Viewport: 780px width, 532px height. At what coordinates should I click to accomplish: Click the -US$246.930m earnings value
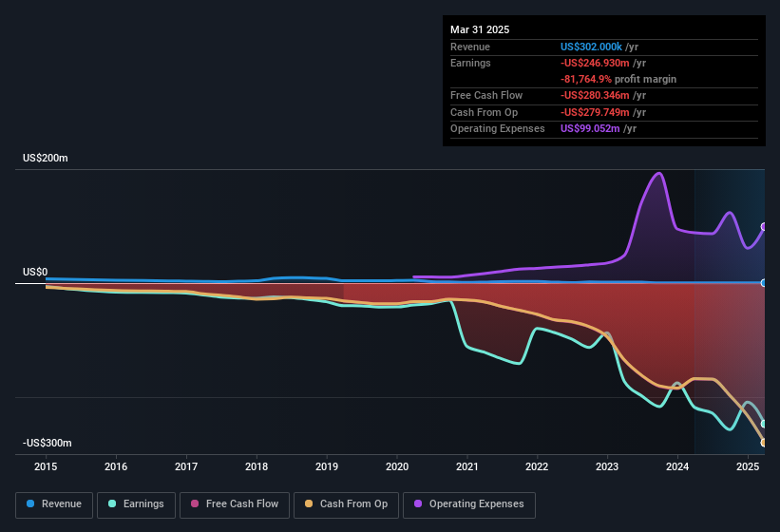[595, 63]
